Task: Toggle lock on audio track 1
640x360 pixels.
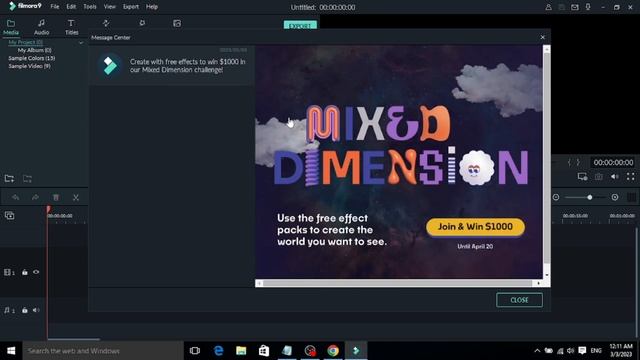Action: tap(25, 310)
